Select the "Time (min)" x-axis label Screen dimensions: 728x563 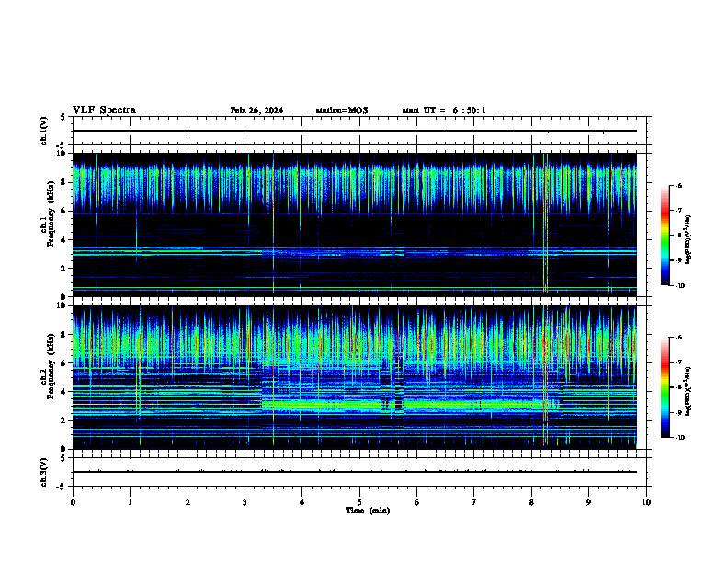[x=368, y=511]
